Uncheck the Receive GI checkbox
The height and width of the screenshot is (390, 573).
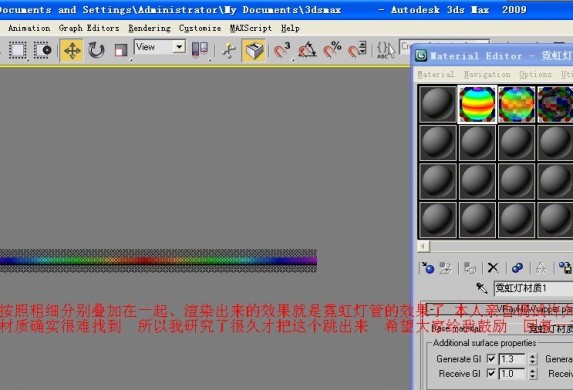(491, 374)
